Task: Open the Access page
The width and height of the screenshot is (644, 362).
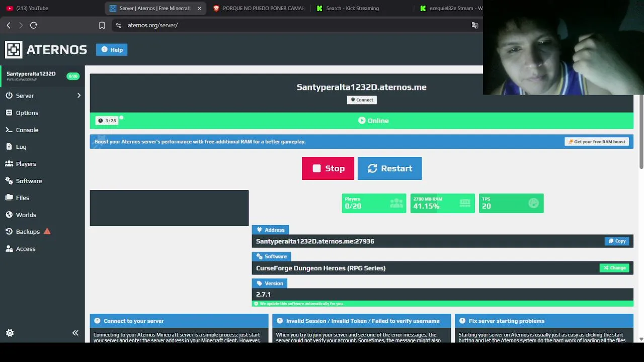Action: (25, 249)
